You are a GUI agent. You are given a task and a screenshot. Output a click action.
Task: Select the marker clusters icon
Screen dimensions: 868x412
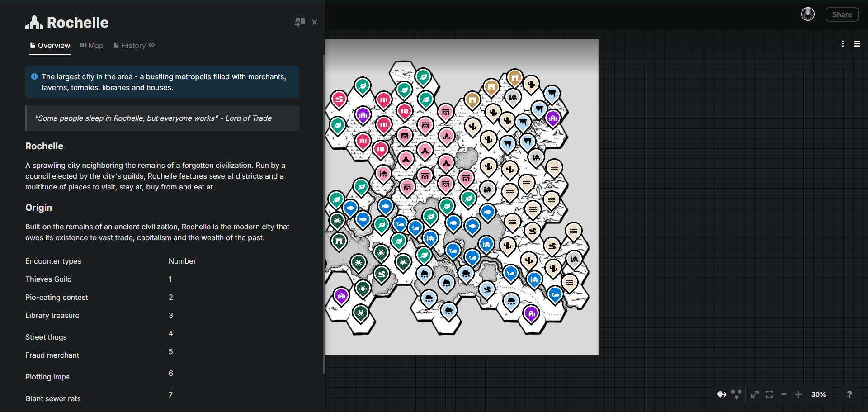[x=737, y=394]
